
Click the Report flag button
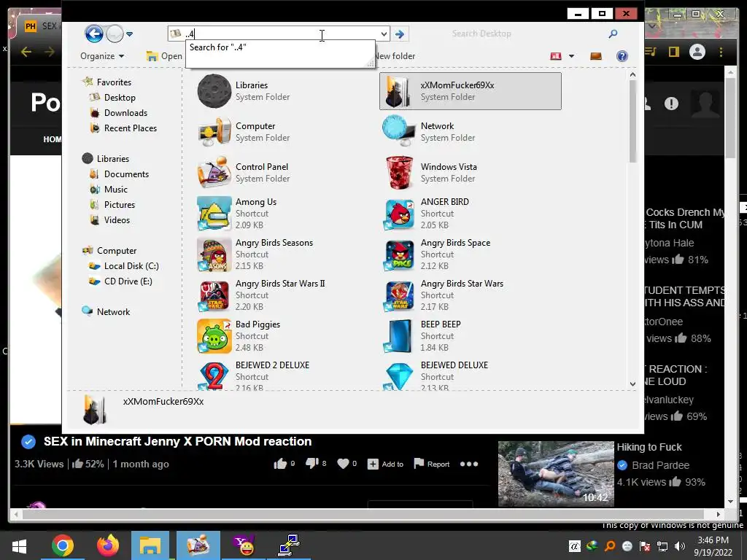[432, 464]
